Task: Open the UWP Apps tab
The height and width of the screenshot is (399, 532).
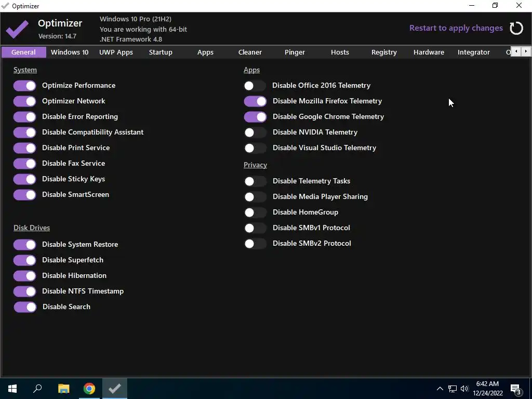Action: point(116,52)
